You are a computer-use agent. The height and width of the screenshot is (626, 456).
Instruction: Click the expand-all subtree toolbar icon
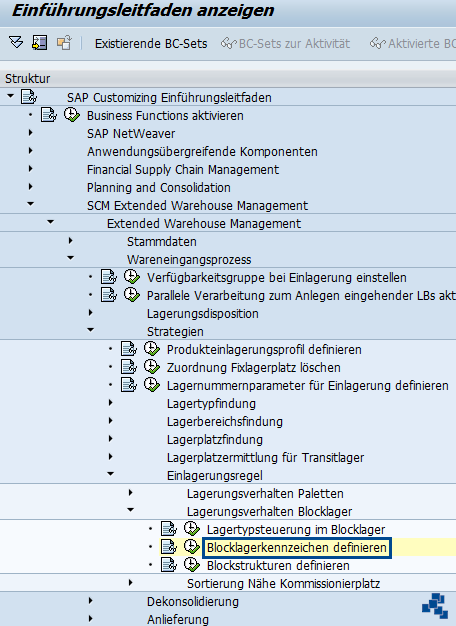(x=16, y=42)
